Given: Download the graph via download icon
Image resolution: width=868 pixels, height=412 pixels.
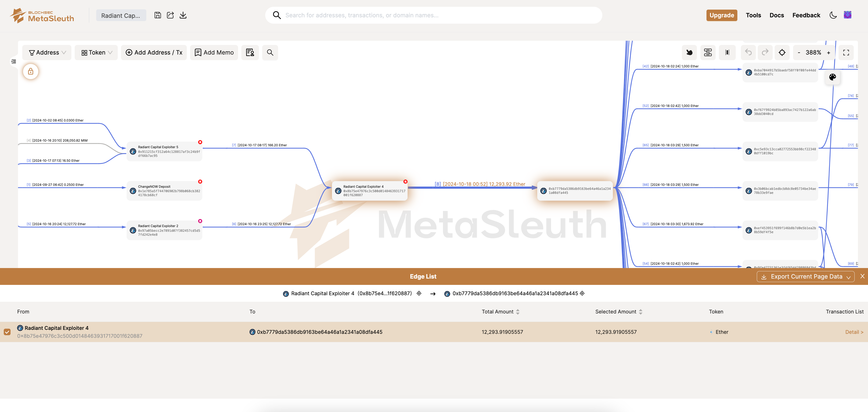Looking at the screenshot, I should pyautogui.click(x=183, y=15).
